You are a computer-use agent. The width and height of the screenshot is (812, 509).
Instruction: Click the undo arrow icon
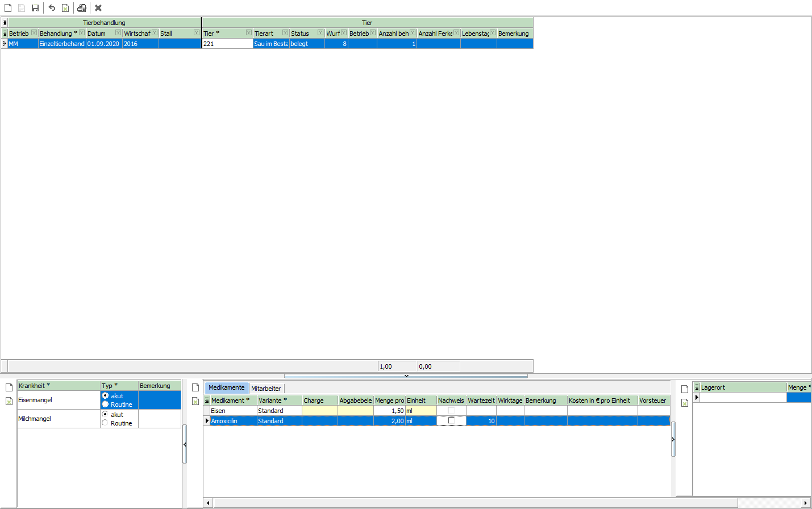52,8
